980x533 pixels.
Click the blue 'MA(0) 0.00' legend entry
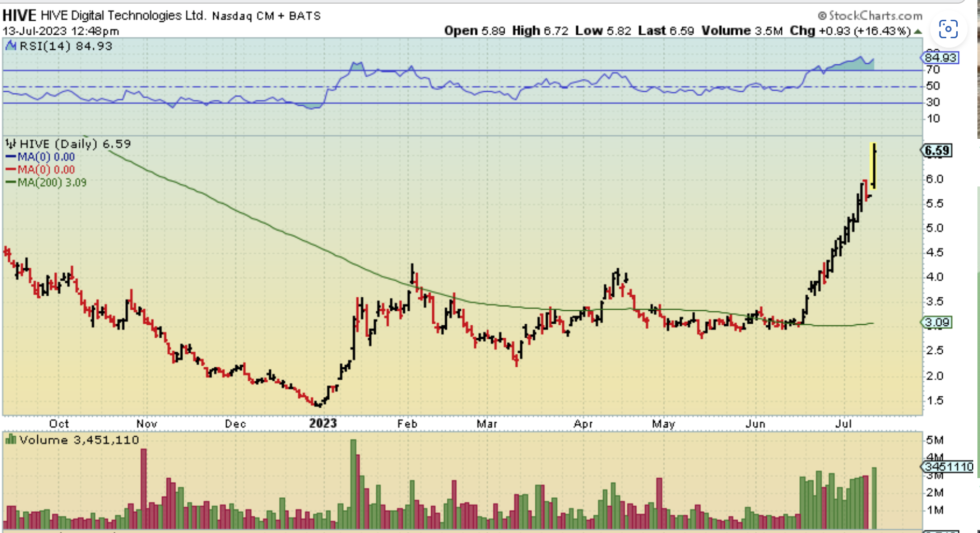coord(40,157)
